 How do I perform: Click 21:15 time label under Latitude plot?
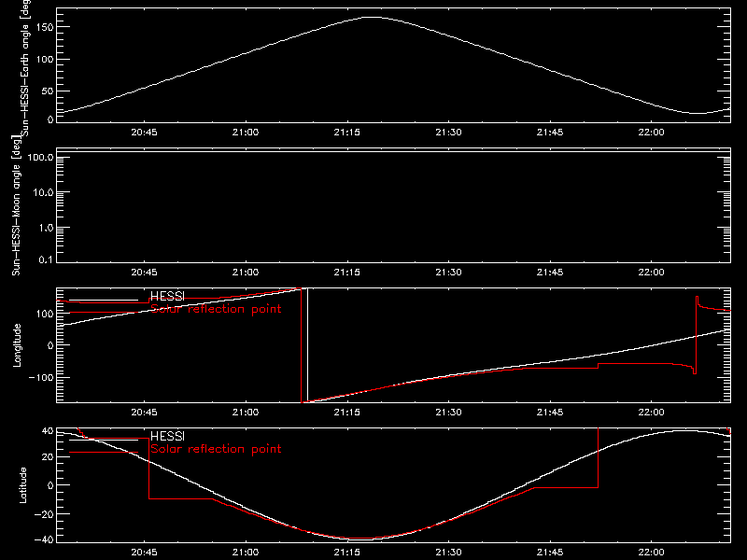[346, 553]
